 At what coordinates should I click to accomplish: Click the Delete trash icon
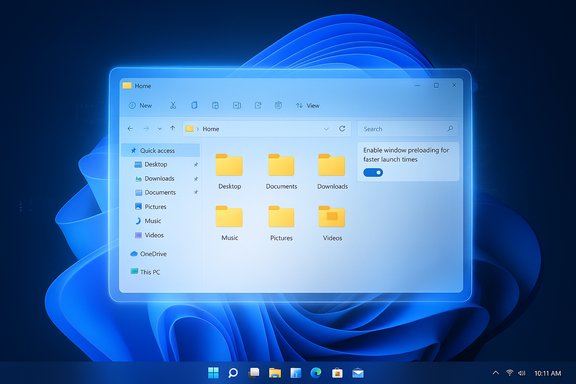(x=278, y=105)
